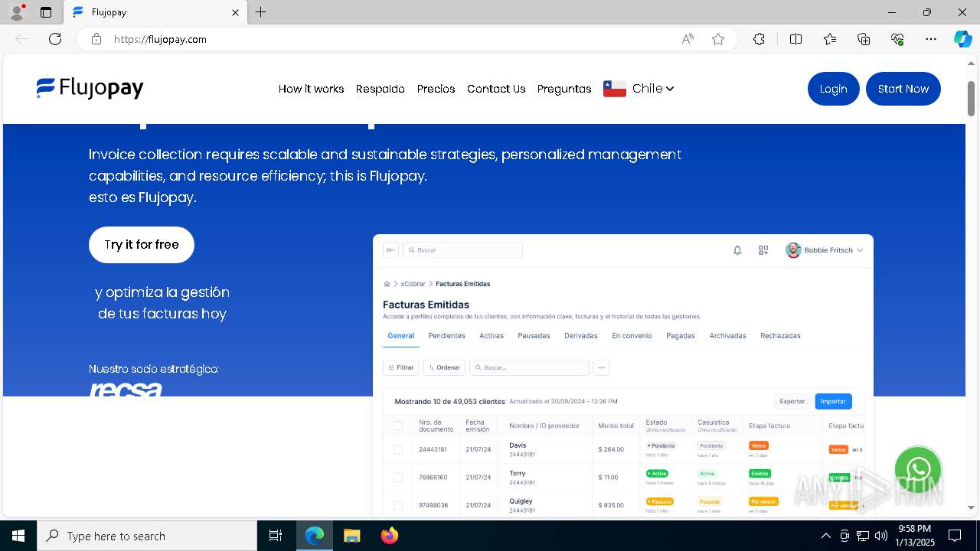Open the Copilot sidebar icon
This screenshot has height=551, width=980.
click(962, 39)
